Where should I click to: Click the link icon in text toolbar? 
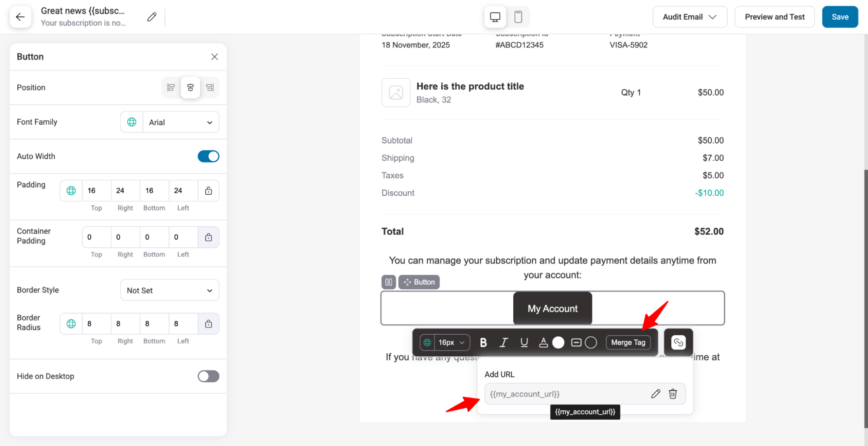click(x=678, y=343)
